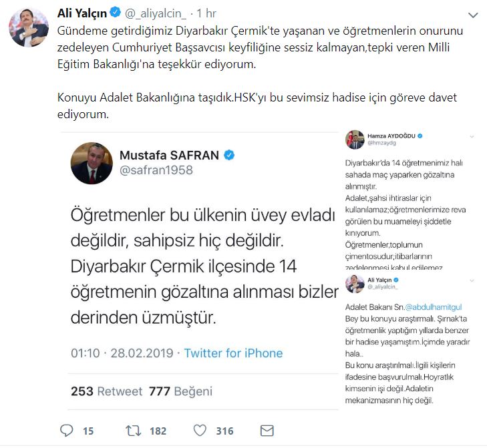Expand Hamza AYDOĞDU tweet's chevron menu
487x448 pixels.
point(472,137)
